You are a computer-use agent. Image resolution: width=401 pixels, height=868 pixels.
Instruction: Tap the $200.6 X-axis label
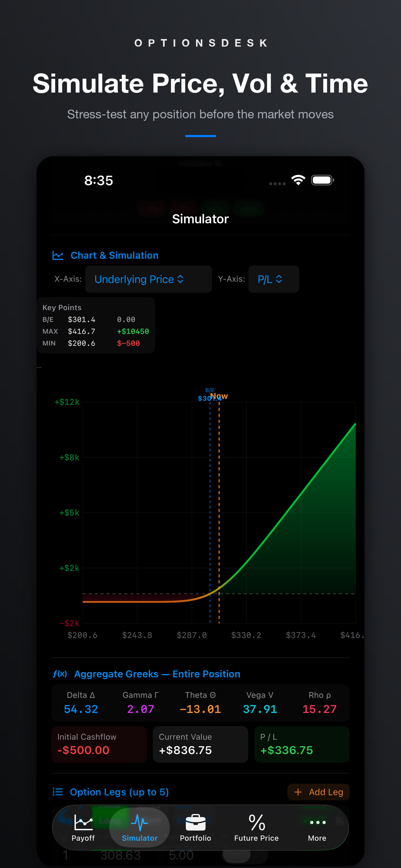[82, 635]
